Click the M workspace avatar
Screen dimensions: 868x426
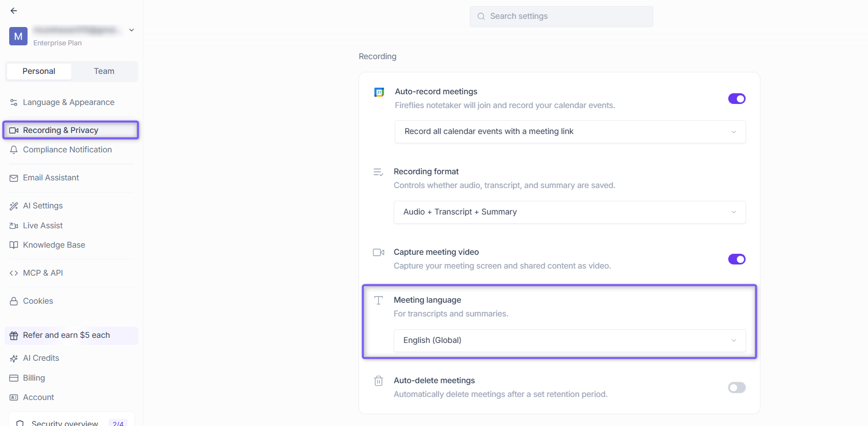[x=18, y=36]
